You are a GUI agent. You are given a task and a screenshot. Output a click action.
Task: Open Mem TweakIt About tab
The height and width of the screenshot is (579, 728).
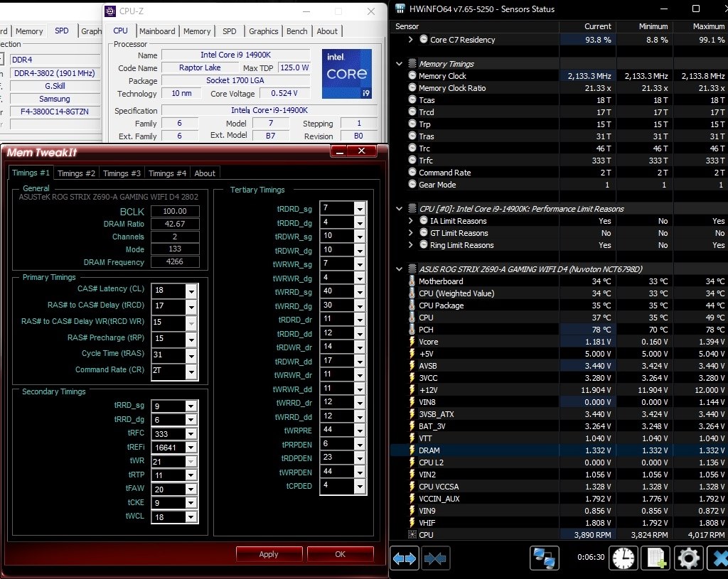pyautogui.click(x=204, y=173)
